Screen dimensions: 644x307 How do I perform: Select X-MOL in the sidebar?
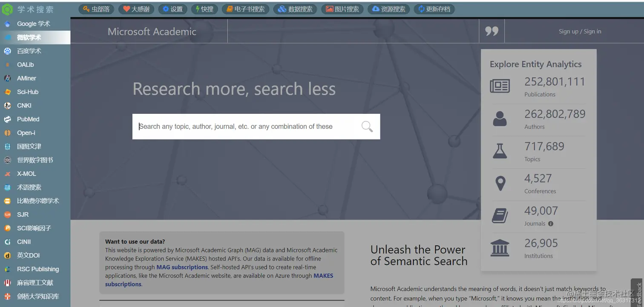[x=35, y=174]
